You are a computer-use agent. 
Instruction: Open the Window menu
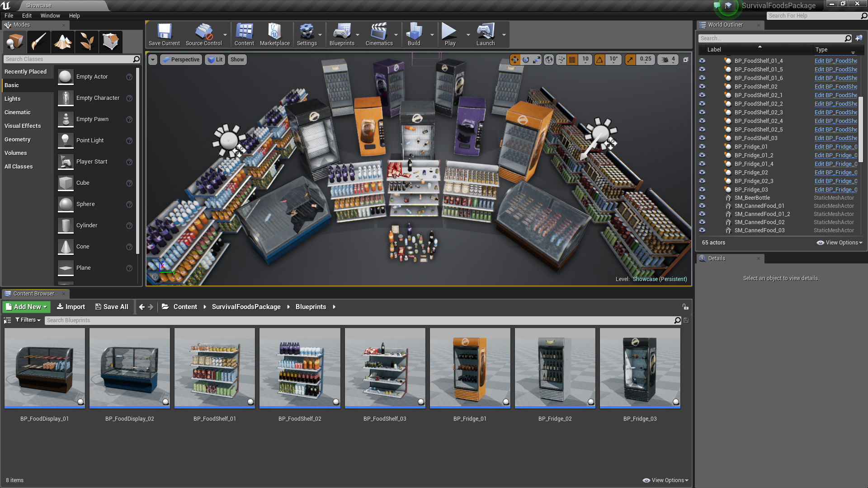pos(50,15)
